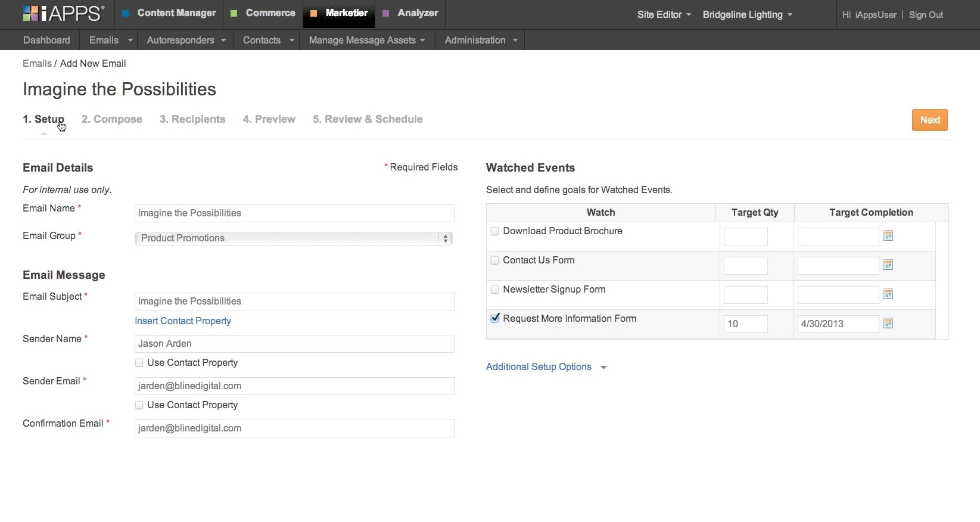980x522 pixels.
Task: Click the blue Content Manager square icon
Action: click(x=126, y=14)
